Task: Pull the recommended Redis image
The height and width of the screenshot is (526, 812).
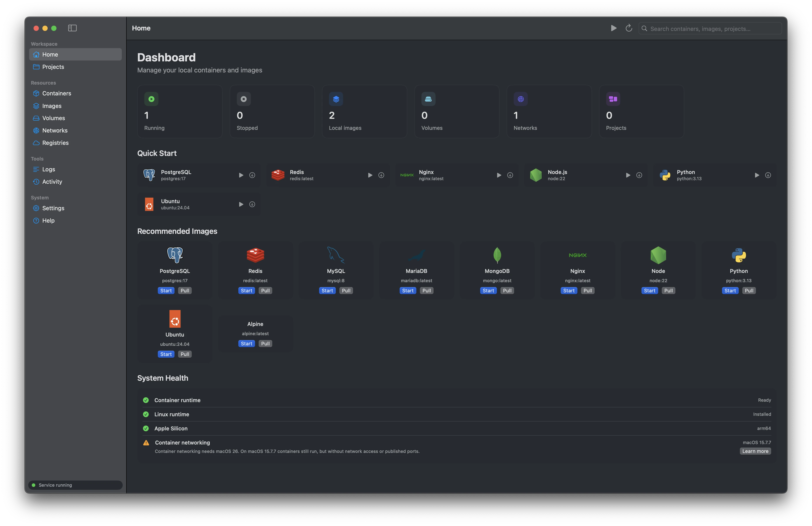Action: point(265,290)
